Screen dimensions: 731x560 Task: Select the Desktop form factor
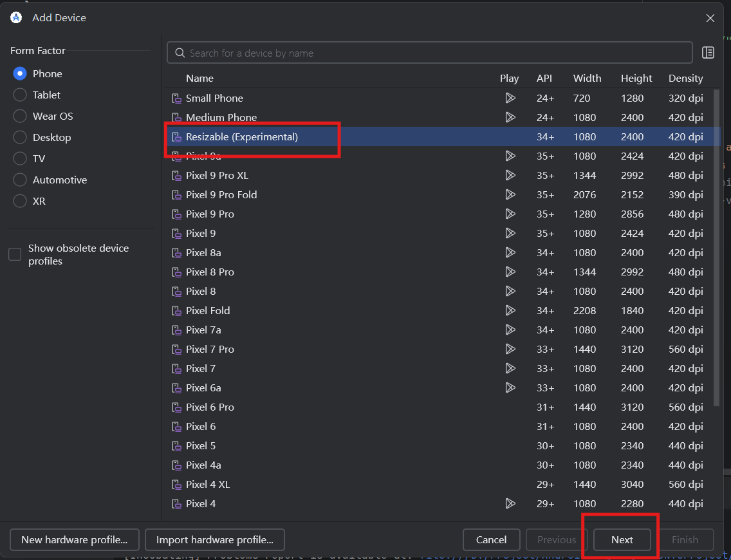tap(19, 138)
